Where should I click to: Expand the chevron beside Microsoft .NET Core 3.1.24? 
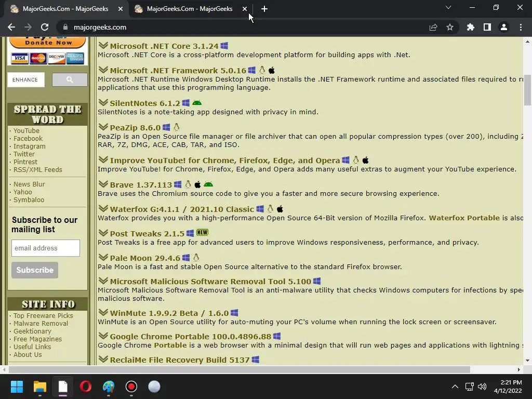click(103, 45)
